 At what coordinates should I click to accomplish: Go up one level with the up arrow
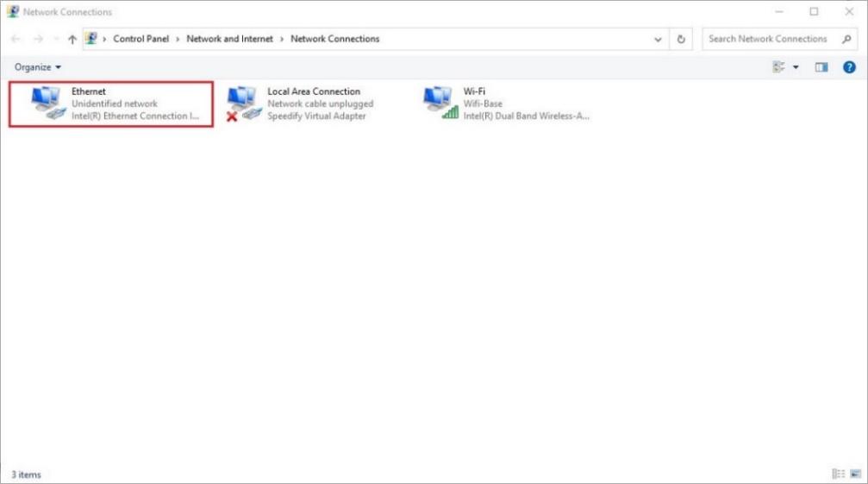coord(72,39)
